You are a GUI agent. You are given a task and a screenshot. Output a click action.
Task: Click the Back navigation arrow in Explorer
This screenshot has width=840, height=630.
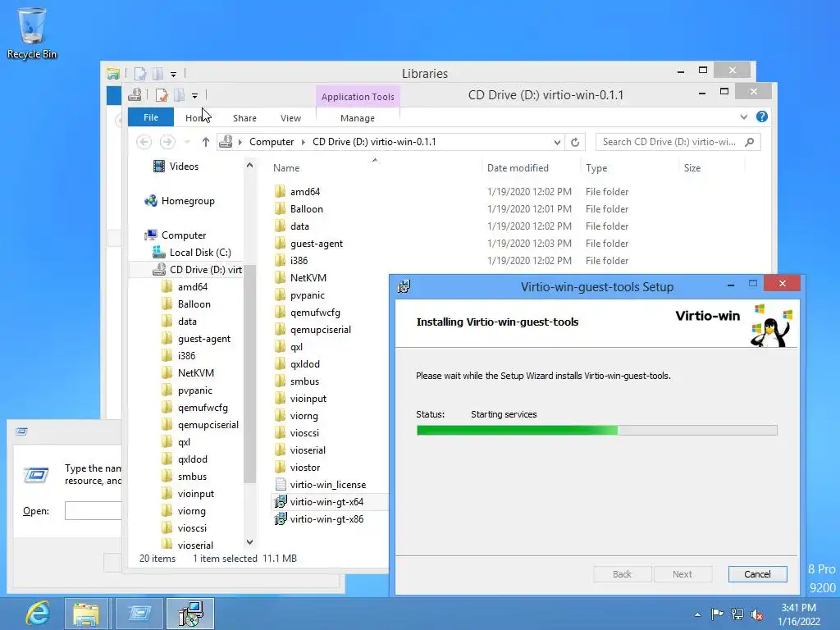(x=144, y=142)
